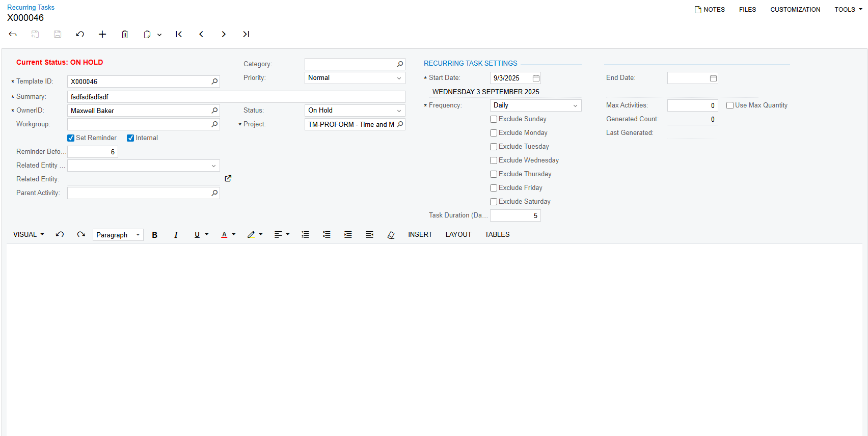Go to the next record
The width and height of the screenshot is (868, 436).
point(224,34)
